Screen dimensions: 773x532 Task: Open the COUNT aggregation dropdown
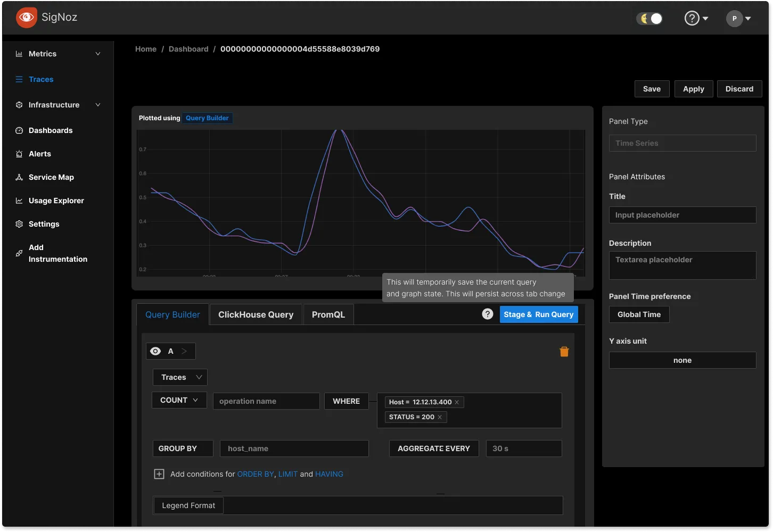pyautogui.click(x=179, y=400)
